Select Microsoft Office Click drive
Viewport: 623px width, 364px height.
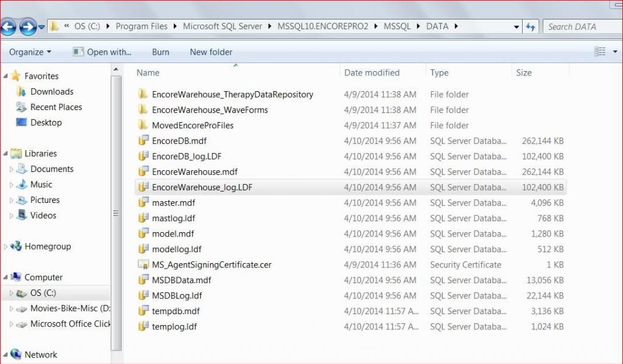[70, 324]
